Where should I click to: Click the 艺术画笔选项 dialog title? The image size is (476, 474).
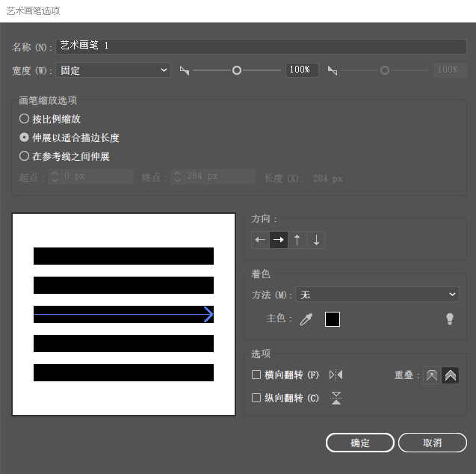33,11
